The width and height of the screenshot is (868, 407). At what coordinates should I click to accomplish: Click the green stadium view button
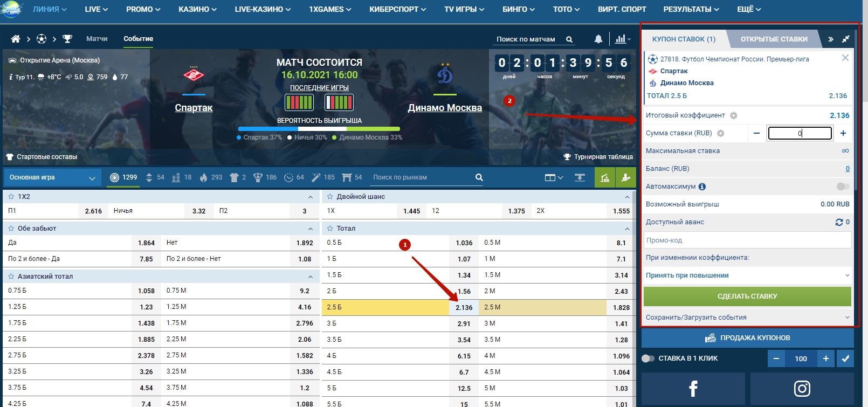point(605,177)
